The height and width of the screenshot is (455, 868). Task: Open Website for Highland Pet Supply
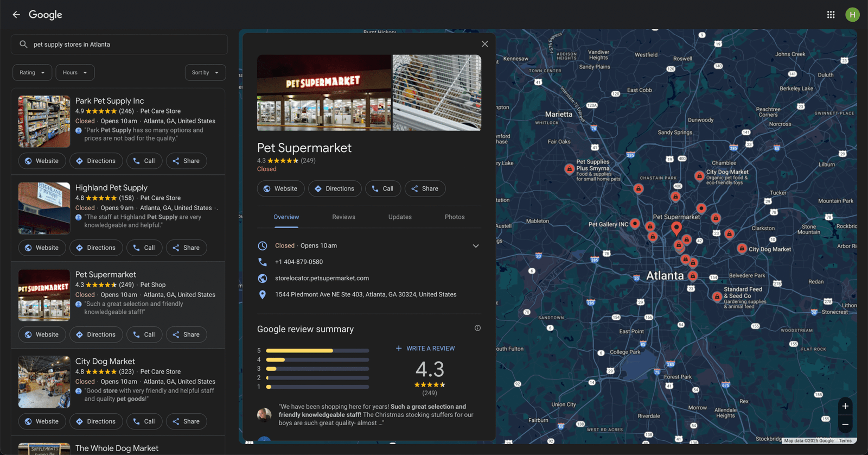[x=42, y=248]
